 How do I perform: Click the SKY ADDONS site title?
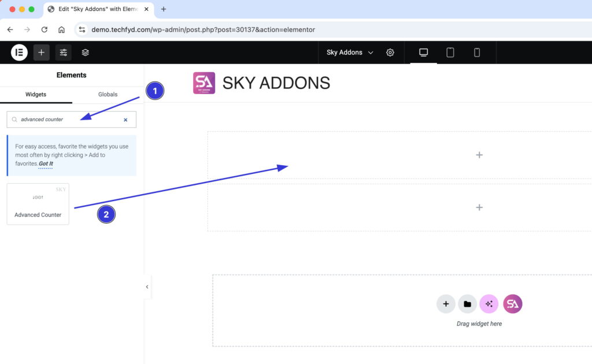tap(276, 83)
